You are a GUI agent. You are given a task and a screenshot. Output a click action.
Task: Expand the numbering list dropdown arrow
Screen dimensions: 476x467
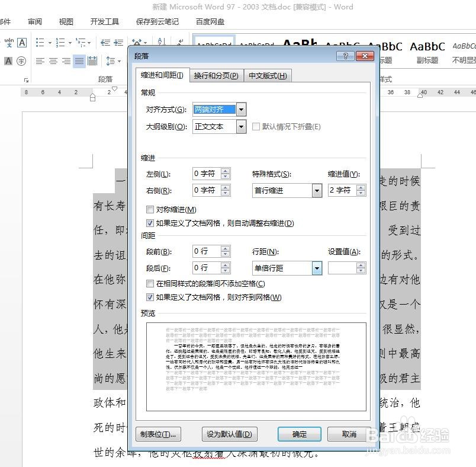70,43
